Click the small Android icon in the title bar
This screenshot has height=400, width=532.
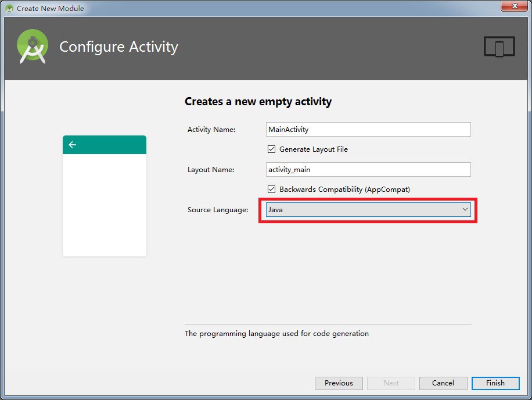point(9,9)
